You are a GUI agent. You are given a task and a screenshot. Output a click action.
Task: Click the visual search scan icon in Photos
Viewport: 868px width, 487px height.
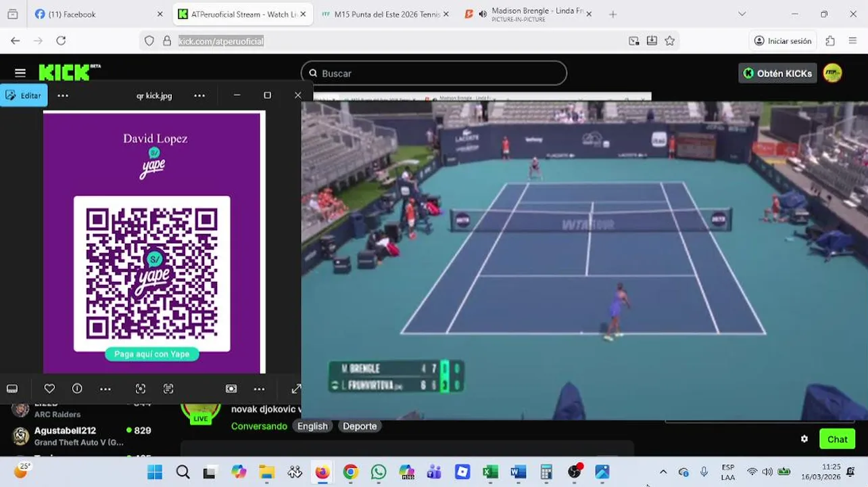click(141, 388)
